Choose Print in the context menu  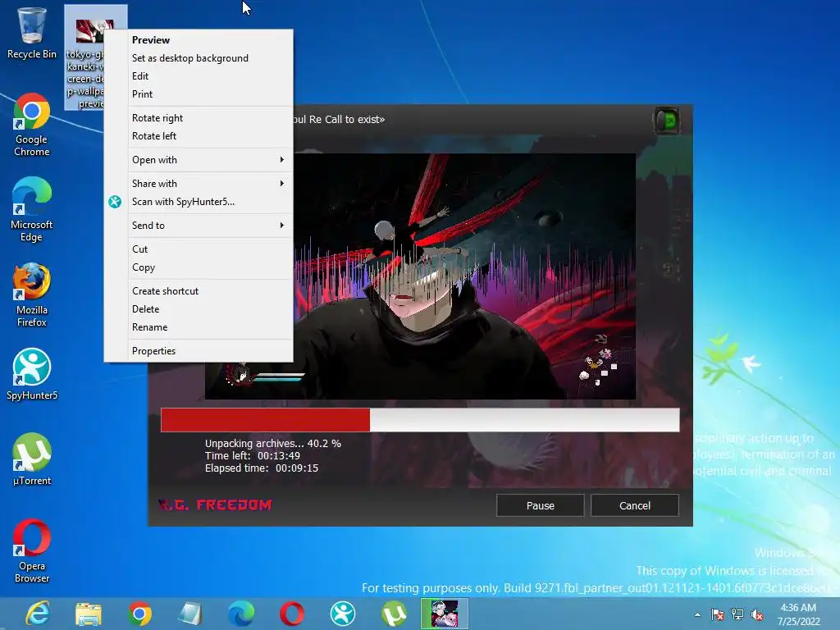pyautogui.click(x=199, y=94)
